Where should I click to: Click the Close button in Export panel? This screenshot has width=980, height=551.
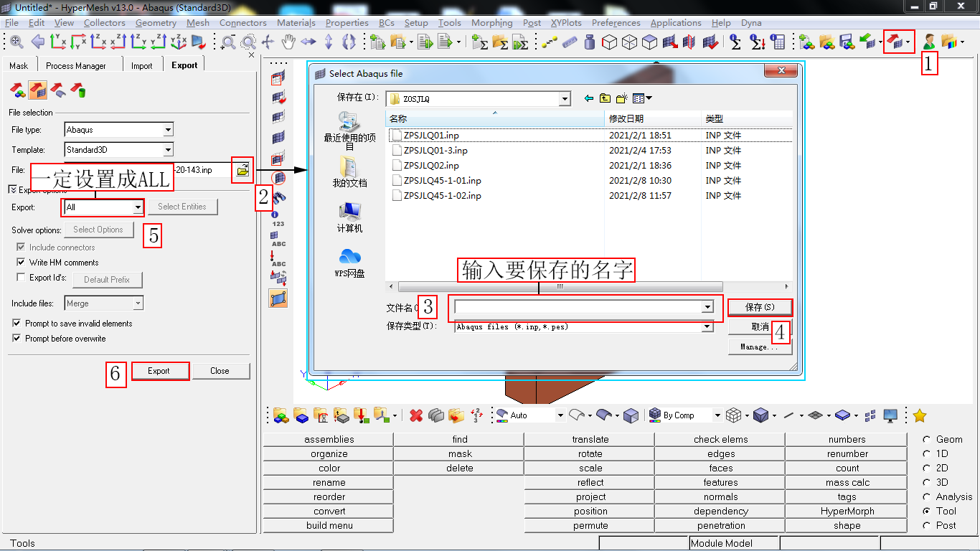pyautogui.click(x=220, y=371)
